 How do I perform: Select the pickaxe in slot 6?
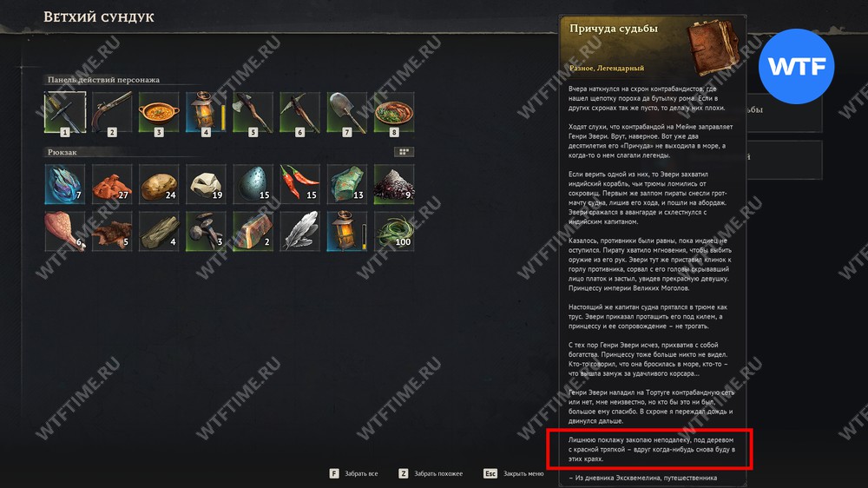pos(300,112)
